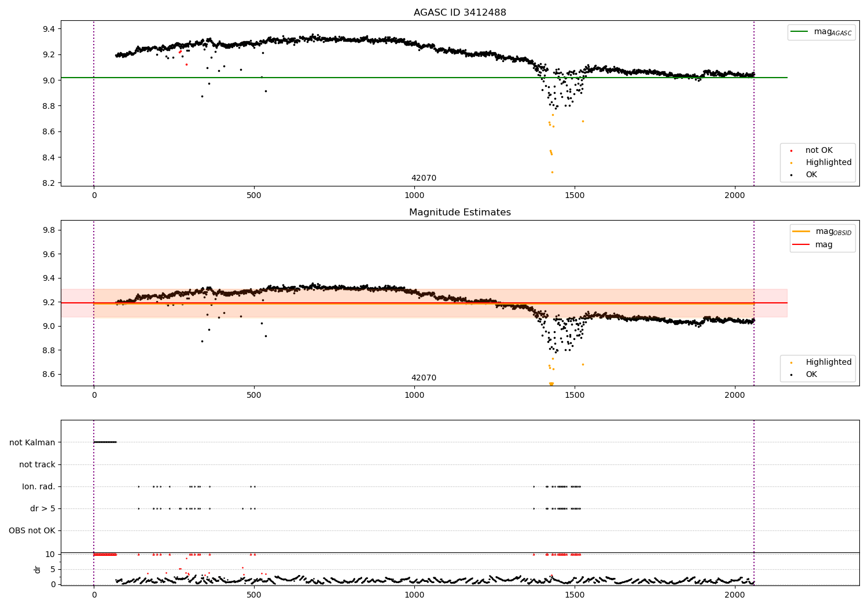Select 'not OK' legend entry in top plot
This screenshot has height=608, width=868.
pos(819,151)
